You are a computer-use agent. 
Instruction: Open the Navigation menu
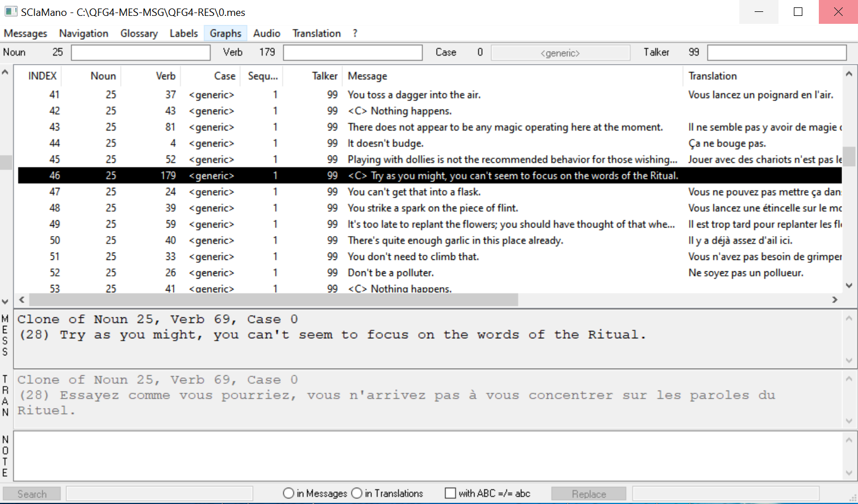click(83, 33)
